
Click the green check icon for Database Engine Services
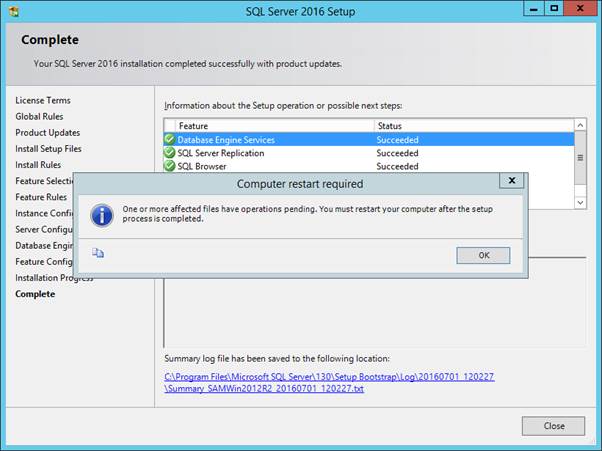click(169, 139)
